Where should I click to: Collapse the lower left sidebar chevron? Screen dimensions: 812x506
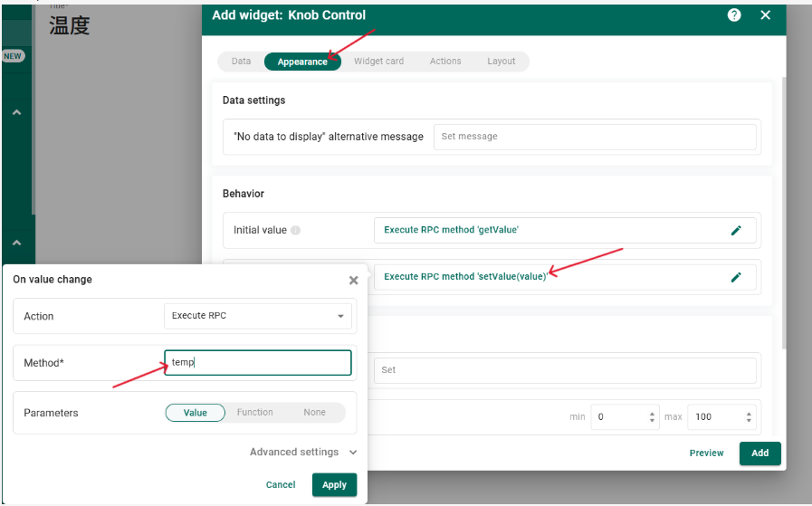(x=16, y=243)
